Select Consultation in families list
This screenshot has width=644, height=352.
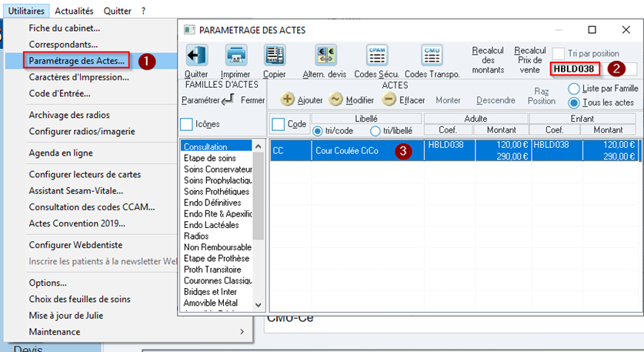[x=216, y=146]
